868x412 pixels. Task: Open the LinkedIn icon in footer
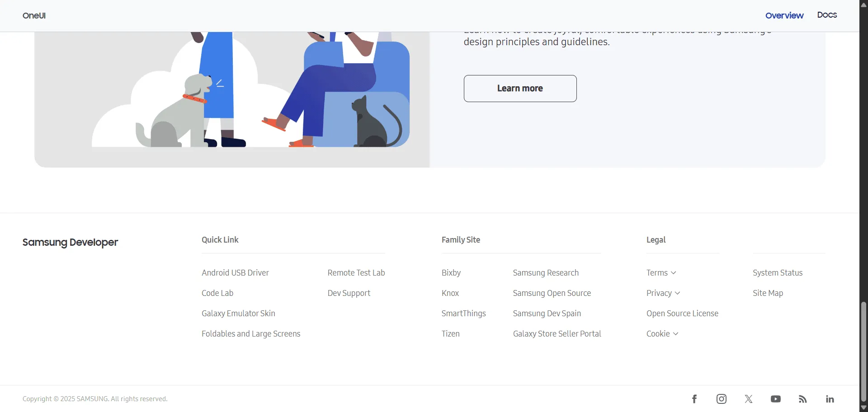[830, 399]
